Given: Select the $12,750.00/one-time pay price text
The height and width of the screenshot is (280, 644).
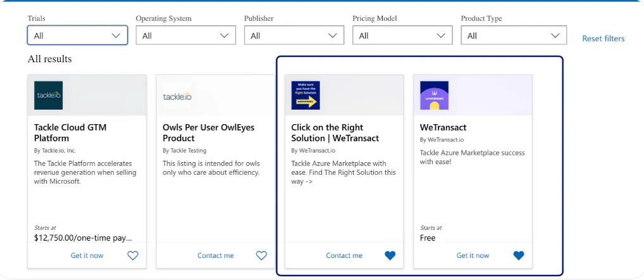Looking at the screenshot, I should (83, 238).
